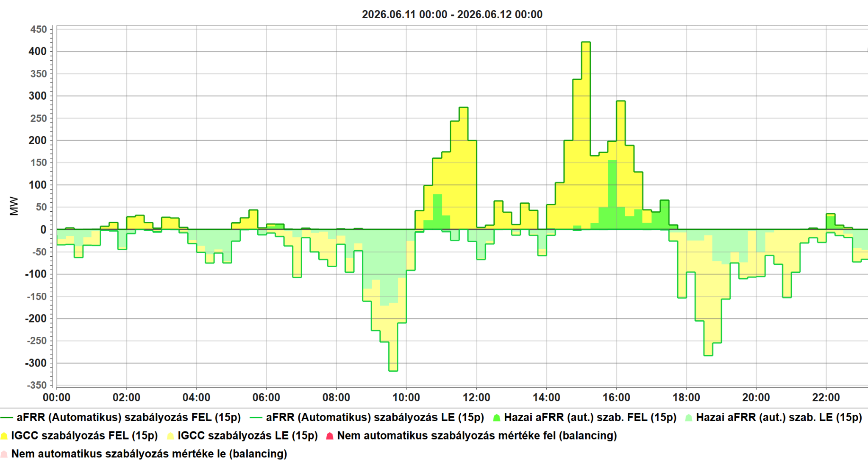
Task: Click the 18:00 time axis label
Action: (x=686, y=398)
